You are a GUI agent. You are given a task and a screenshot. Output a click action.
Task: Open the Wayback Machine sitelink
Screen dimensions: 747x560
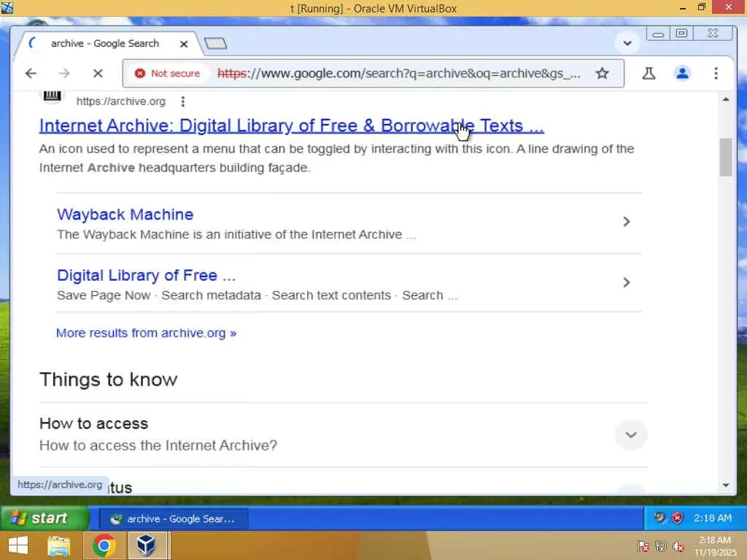point(125,214)
